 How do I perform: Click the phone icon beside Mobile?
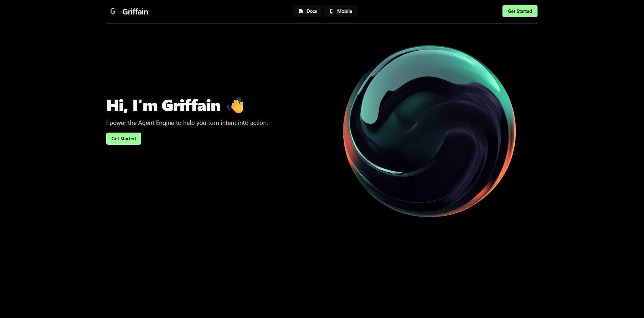pos(332,11)
